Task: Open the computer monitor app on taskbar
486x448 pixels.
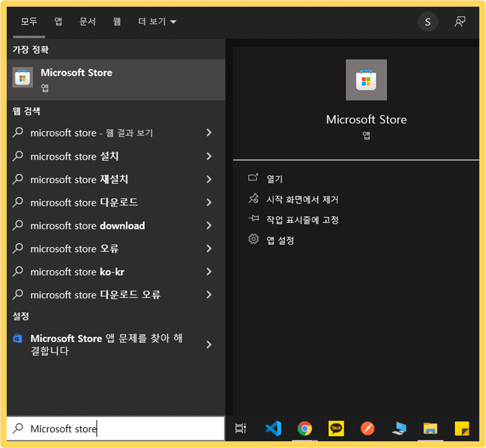Action: 399,428
